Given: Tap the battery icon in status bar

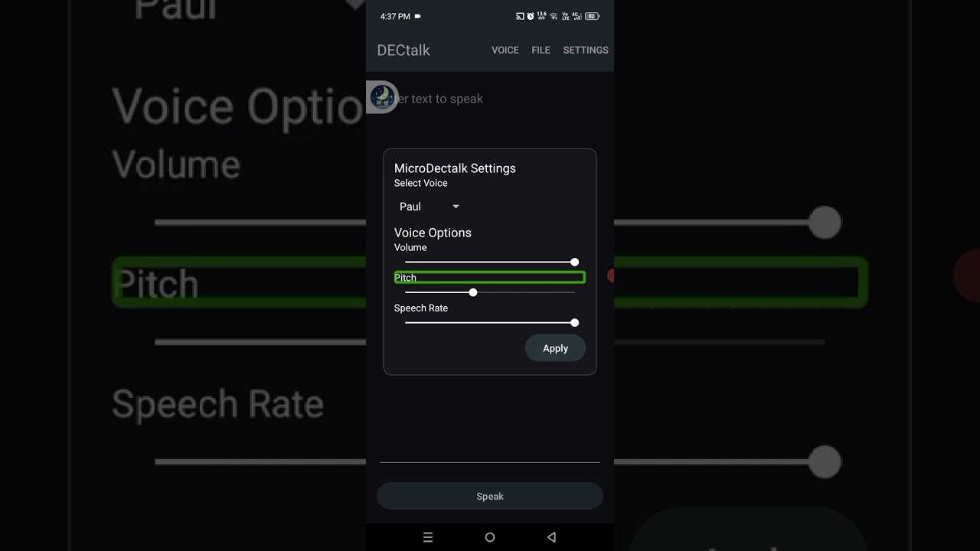Looking at the screenshot, I should tap(592, 16).
